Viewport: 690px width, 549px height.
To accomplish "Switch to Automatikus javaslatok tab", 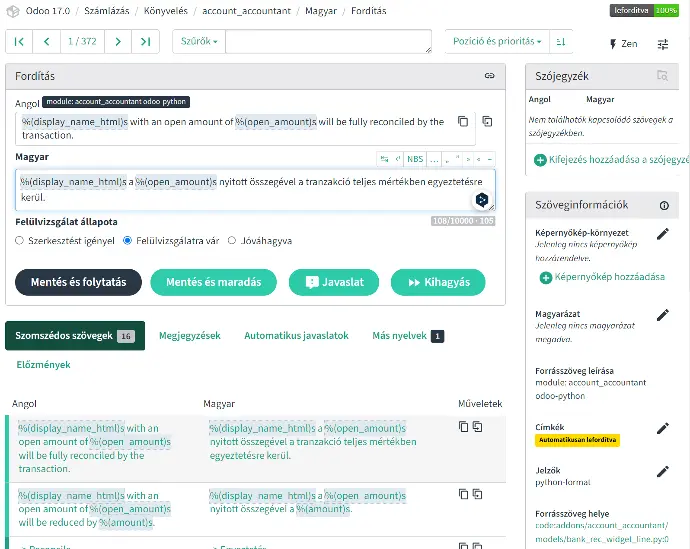I will point(296,336).
